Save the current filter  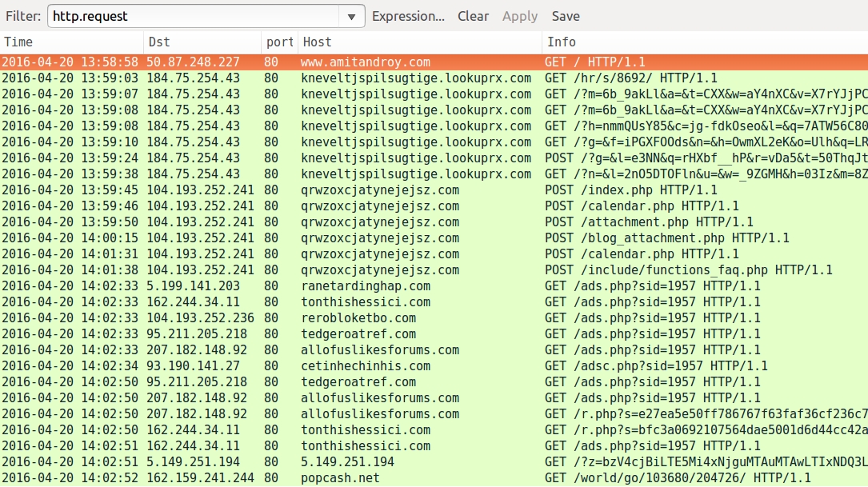566,16
